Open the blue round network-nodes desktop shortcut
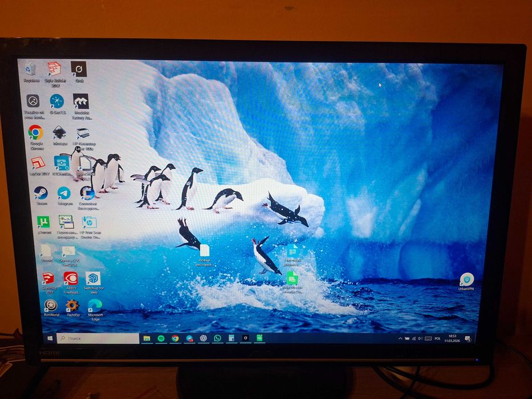The height and width of the screenshot is (399, 532). 57,104
